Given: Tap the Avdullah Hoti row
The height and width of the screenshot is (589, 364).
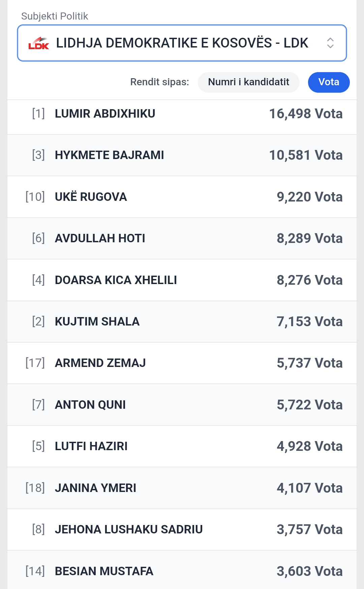Looking at the screenshot, I should [182, 239].
